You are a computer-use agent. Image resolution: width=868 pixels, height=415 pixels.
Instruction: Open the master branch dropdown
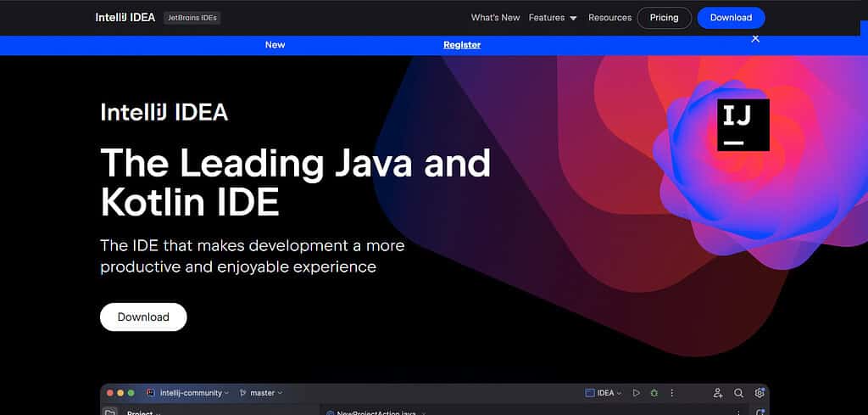[x=265, y=393]
